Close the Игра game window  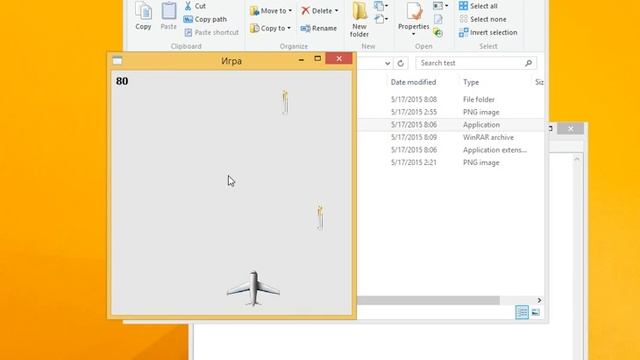[x=339, y=58]
